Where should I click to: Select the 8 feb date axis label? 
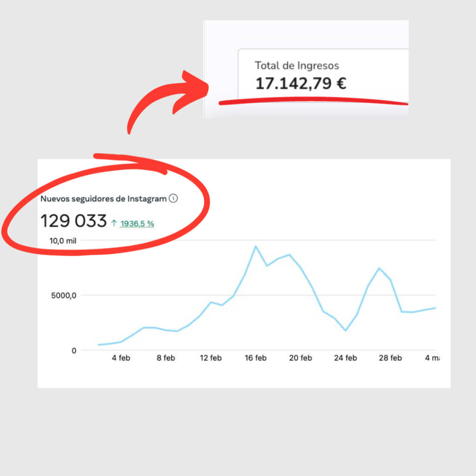click(x=166, y=358)
